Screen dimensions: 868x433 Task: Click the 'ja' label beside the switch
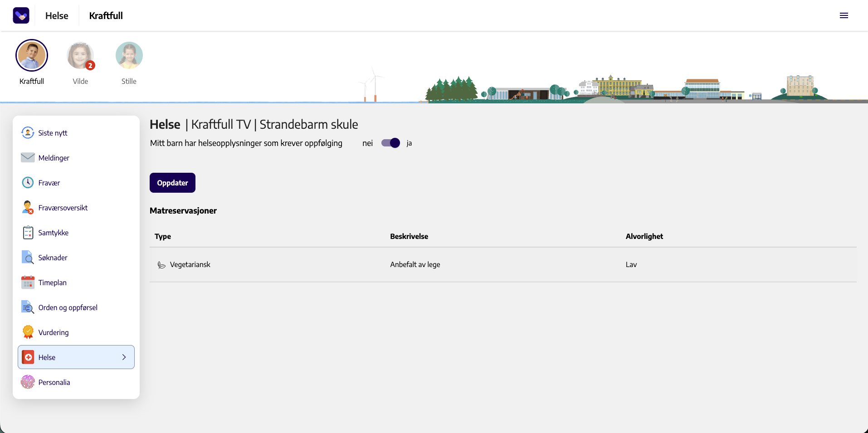pos(409,143)
